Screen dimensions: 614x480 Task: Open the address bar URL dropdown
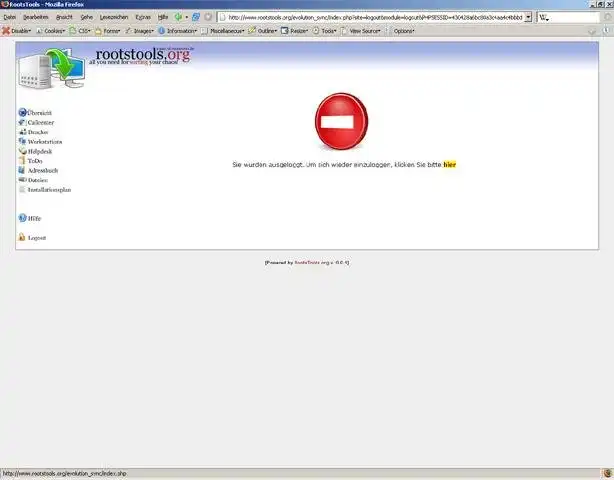[528, 17]
